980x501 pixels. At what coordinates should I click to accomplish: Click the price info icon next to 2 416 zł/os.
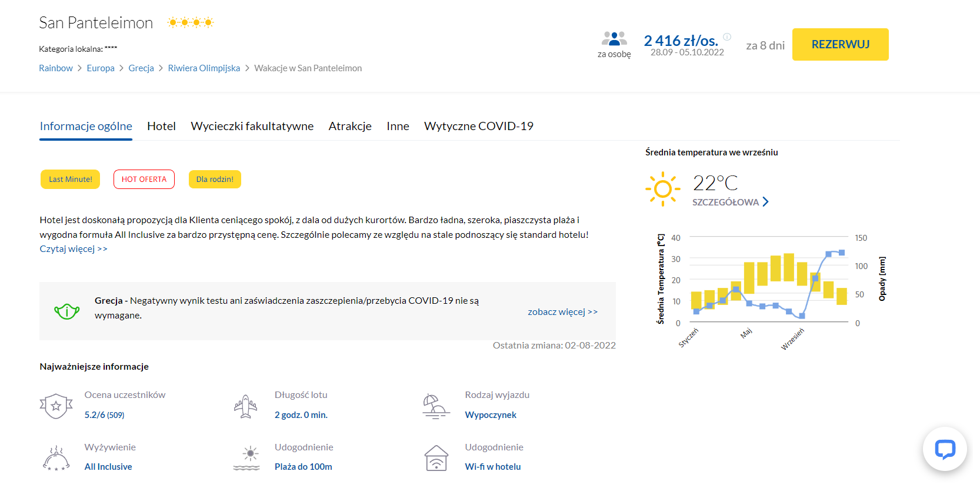point(727,37)
